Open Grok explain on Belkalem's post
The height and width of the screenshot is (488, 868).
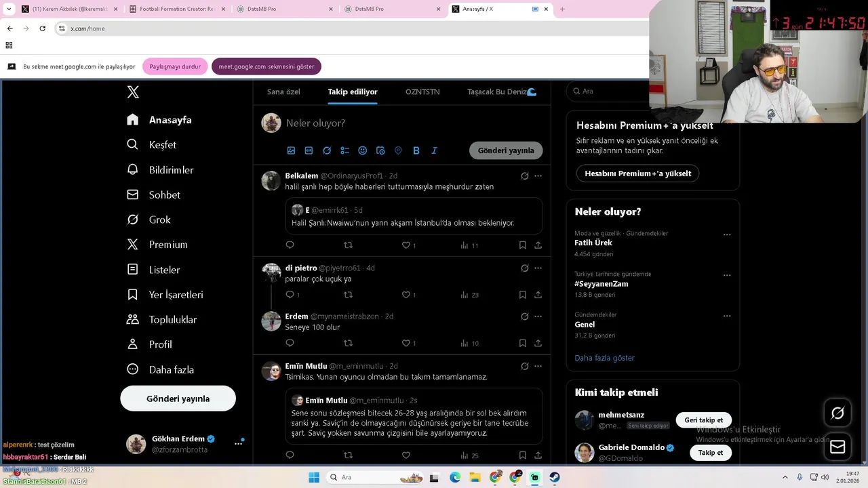click(524, 176)
